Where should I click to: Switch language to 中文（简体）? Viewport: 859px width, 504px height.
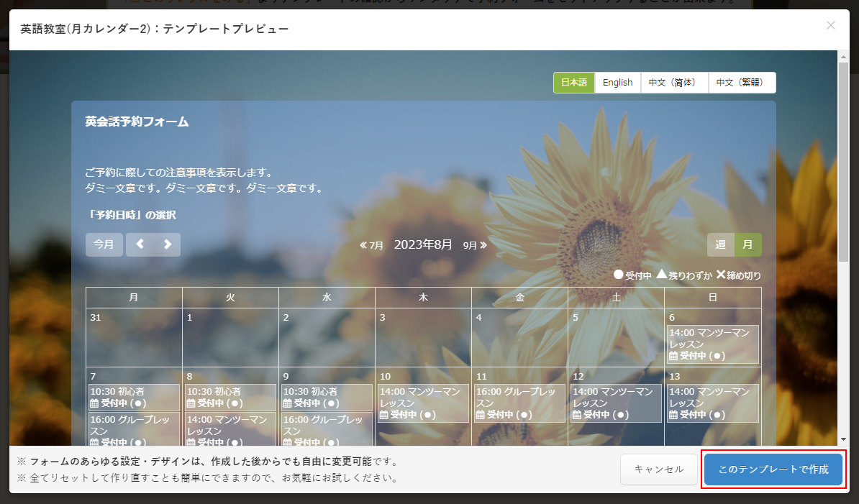coord(672,83)
